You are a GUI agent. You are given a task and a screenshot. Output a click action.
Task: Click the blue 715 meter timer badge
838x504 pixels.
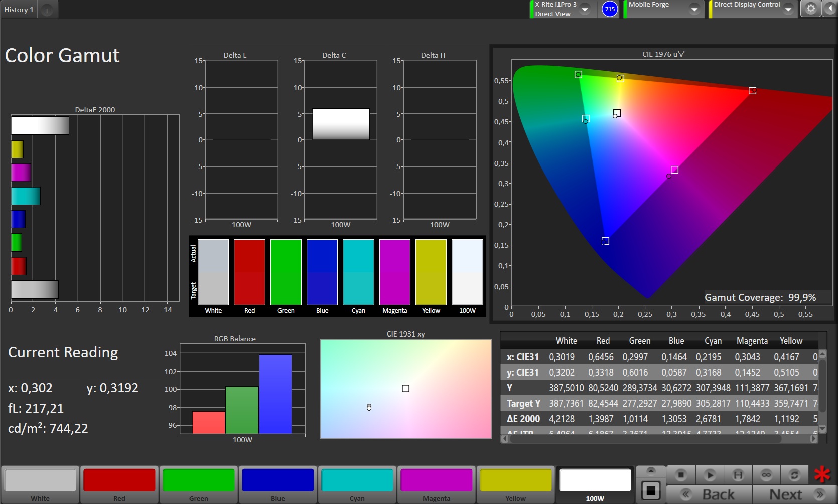coord(610,9)
